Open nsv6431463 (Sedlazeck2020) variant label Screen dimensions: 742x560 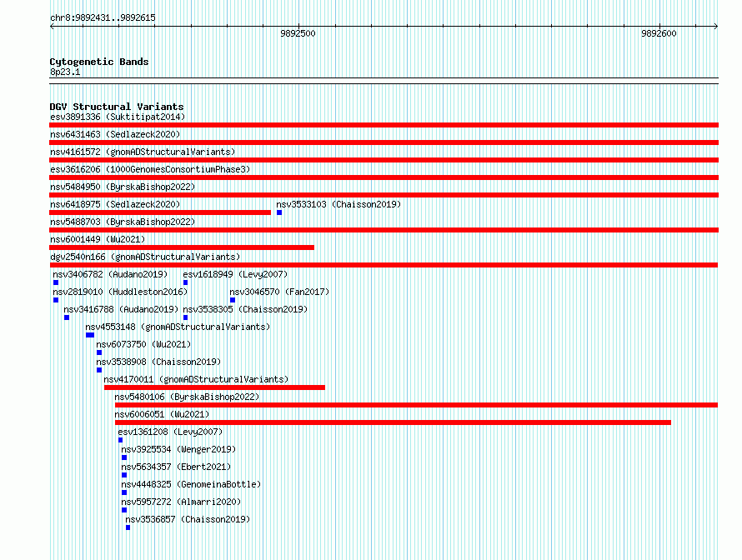click(x=115, y=134)
